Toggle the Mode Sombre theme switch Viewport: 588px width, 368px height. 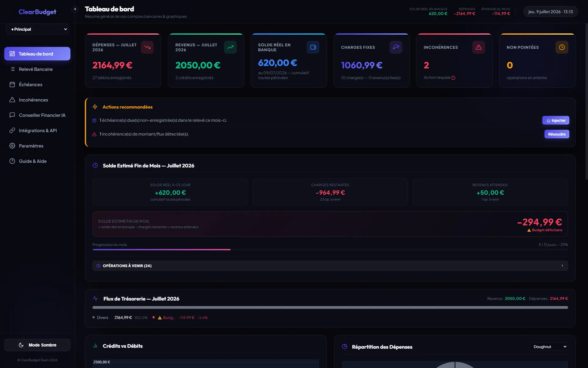(x=37, y=345)
